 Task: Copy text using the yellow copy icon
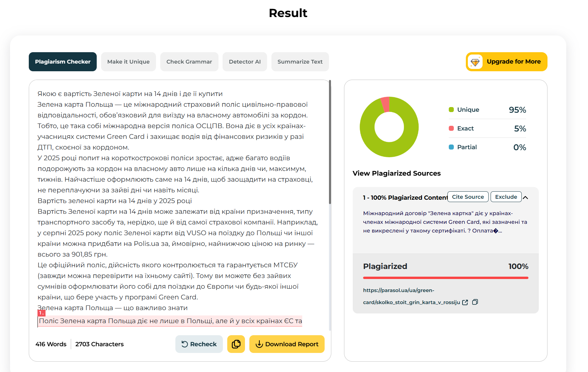236,344
